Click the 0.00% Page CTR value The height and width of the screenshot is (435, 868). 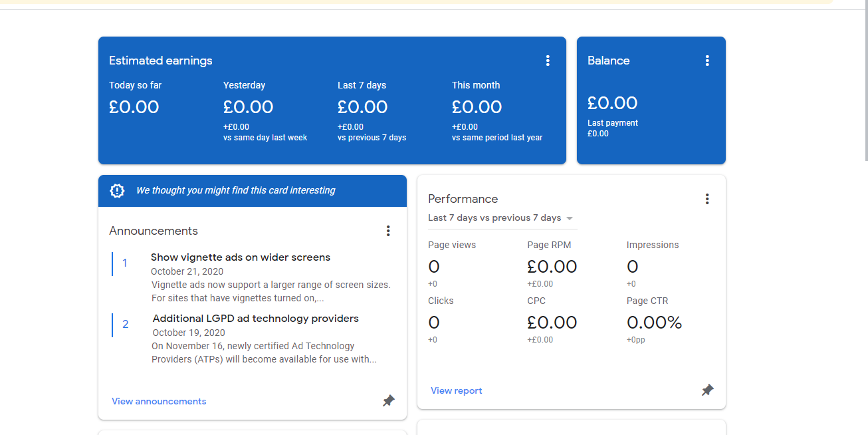click(655, 323)
